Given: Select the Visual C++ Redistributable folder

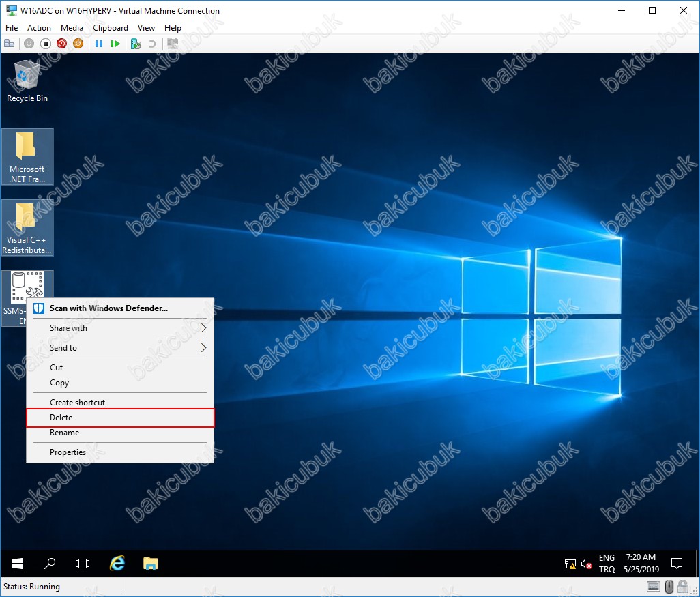Looking at the screenshot, I should tap(27, 228).
